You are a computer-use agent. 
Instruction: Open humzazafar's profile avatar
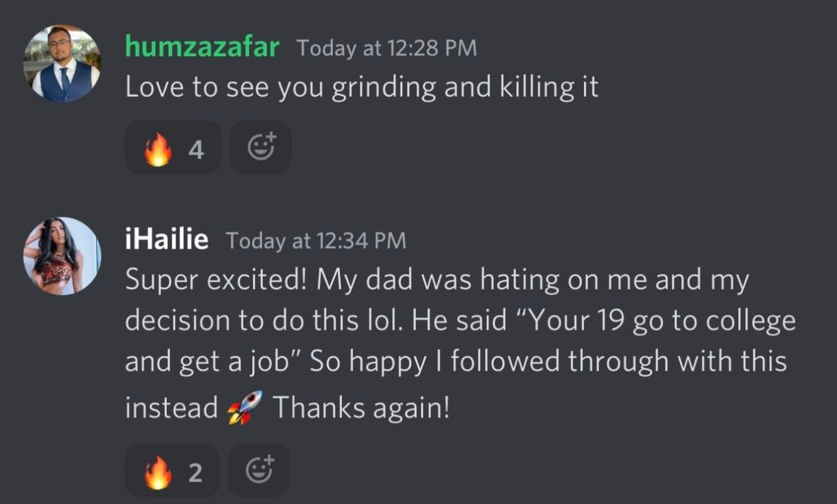coord(62,64)
